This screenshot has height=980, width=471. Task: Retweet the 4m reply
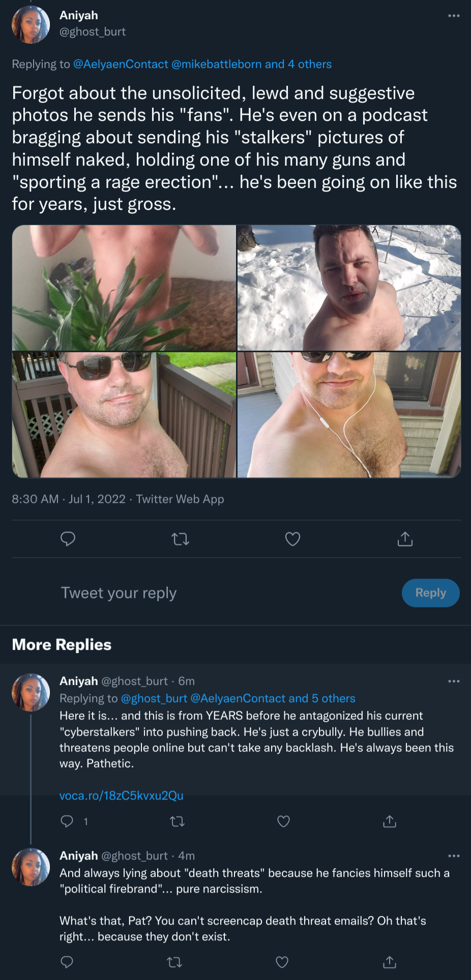[x=174, y=962]
